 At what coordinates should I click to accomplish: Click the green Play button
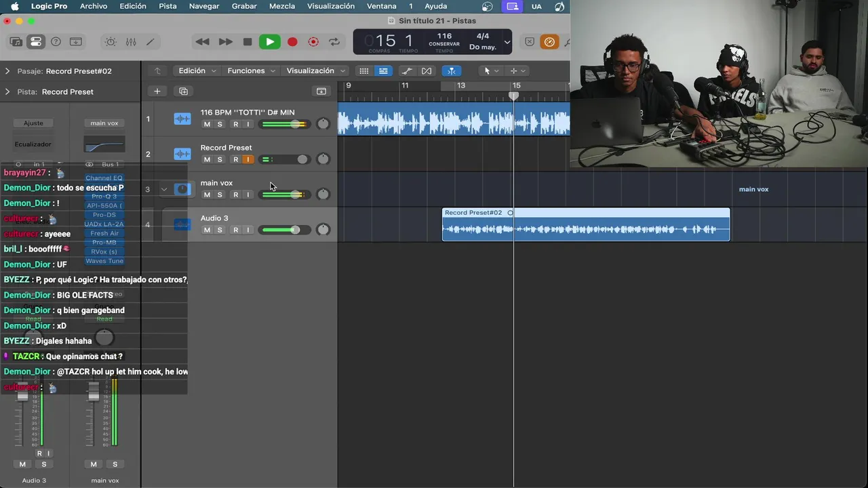point(270,42)
